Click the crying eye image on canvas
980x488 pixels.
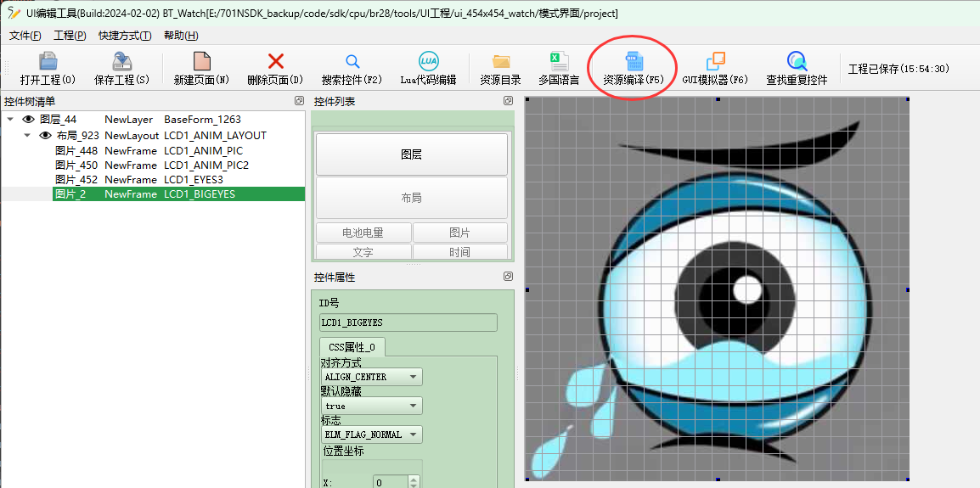click(x=716, y=289)
